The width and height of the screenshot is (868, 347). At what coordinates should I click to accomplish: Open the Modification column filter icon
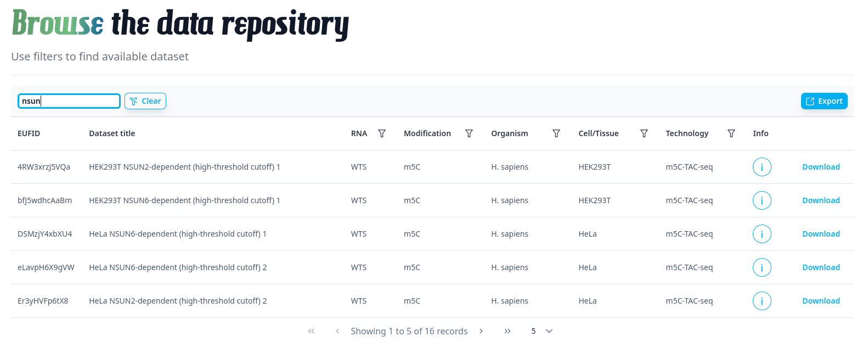(469, 133)
